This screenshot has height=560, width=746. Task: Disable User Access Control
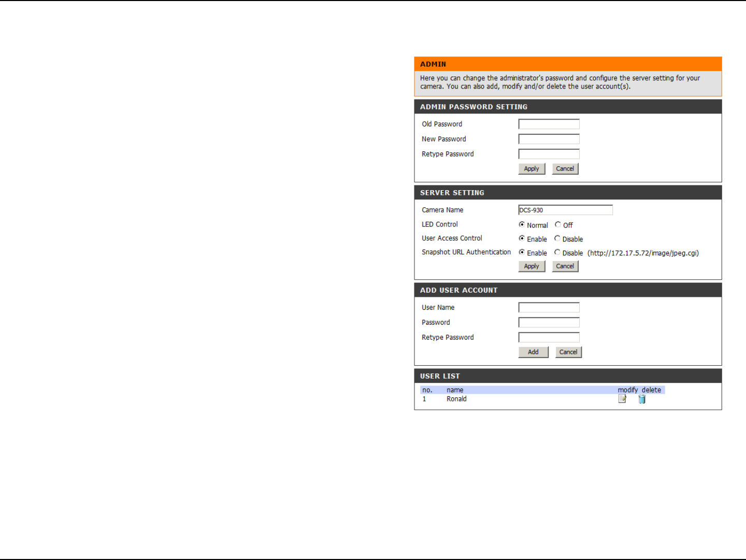[557, 238]
